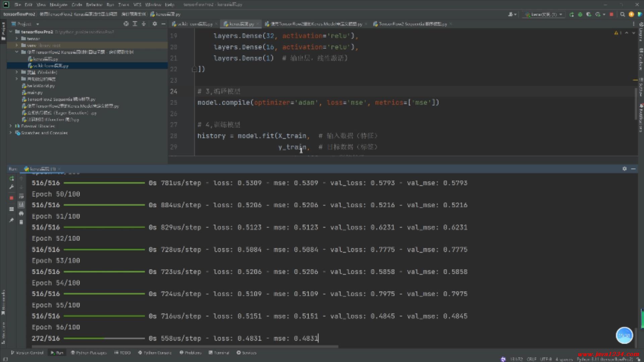Open the Terminal tool window

pyautogui.click(x=219, y=353)
